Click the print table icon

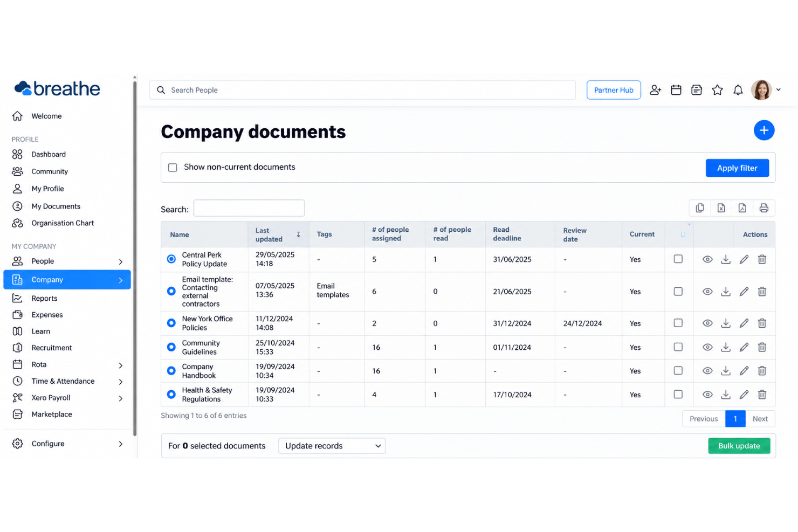click(764, 208)
